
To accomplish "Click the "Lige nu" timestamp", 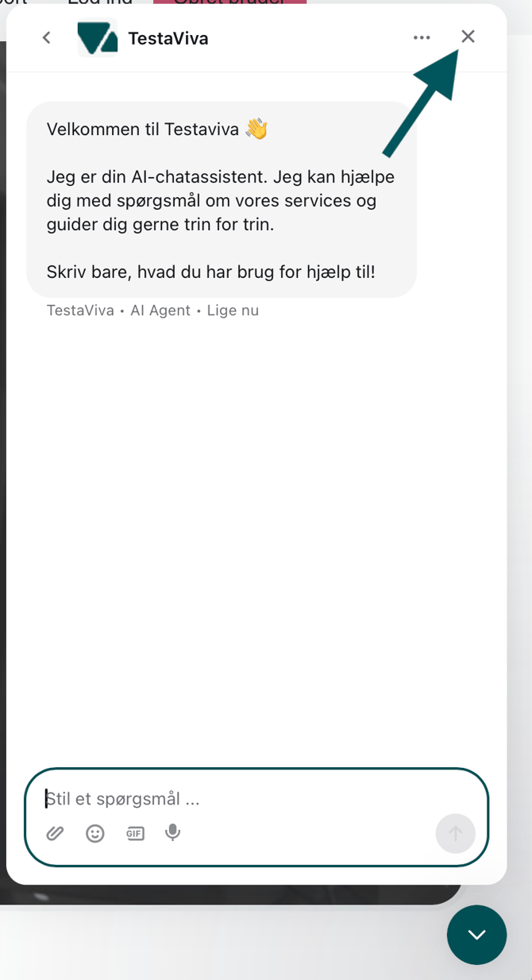I will tap(233, 311).
